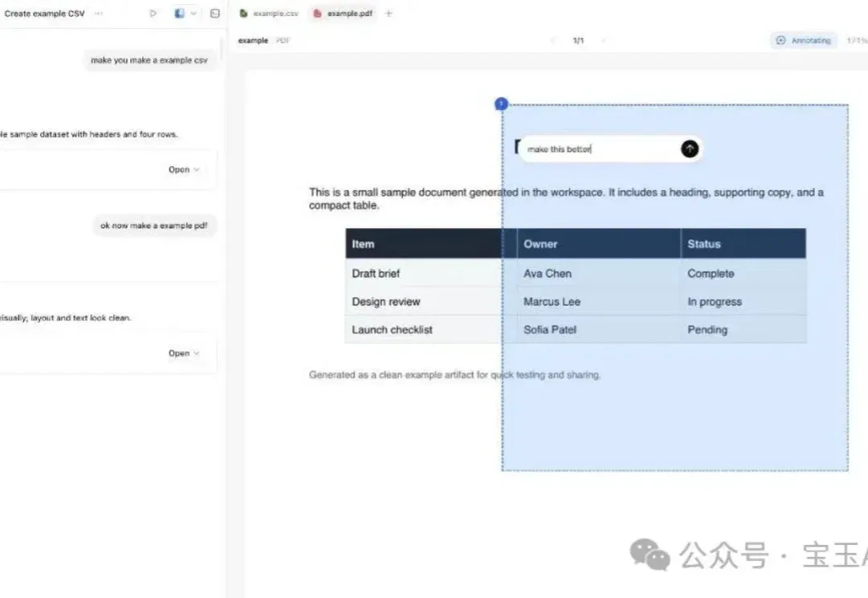Select the Design review cell
Image resolution: width=868 pixels, height=598 pixels.
431,301
